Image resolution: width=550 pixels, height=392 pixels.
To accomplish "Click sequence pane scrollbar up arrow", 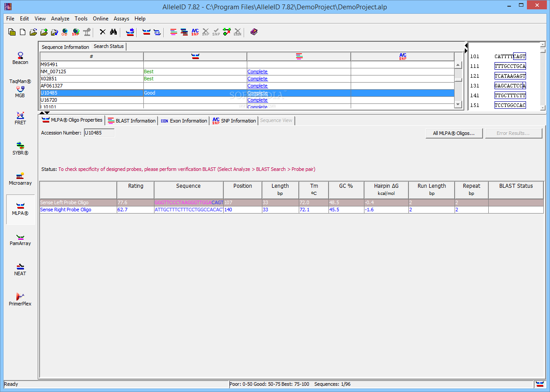I will click(x=542, y=44).
